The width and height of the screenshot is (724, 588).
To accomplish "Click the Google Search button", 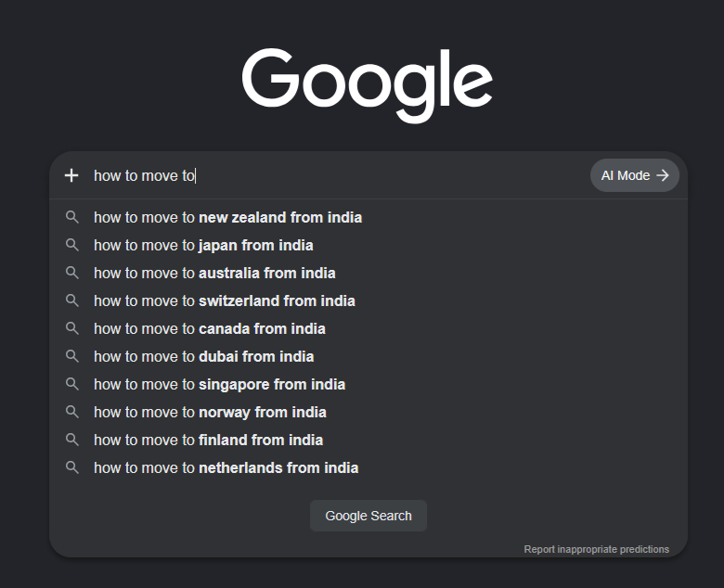I will (368, 516).
